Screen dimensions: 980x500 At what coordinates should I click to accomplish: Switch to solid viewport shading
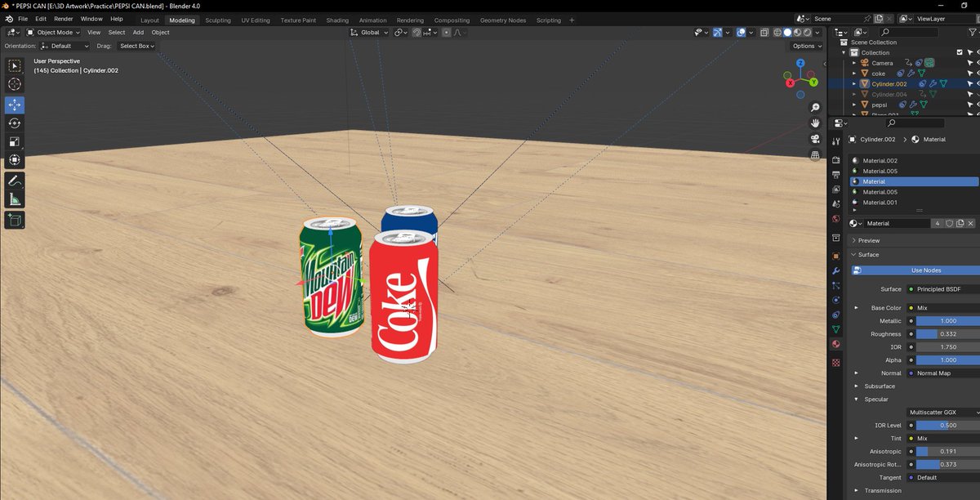(787, 33)
